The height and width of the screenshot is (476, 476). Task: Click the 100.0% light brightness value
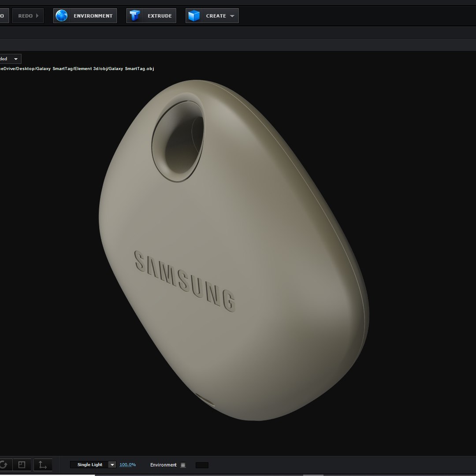point(127,465)
